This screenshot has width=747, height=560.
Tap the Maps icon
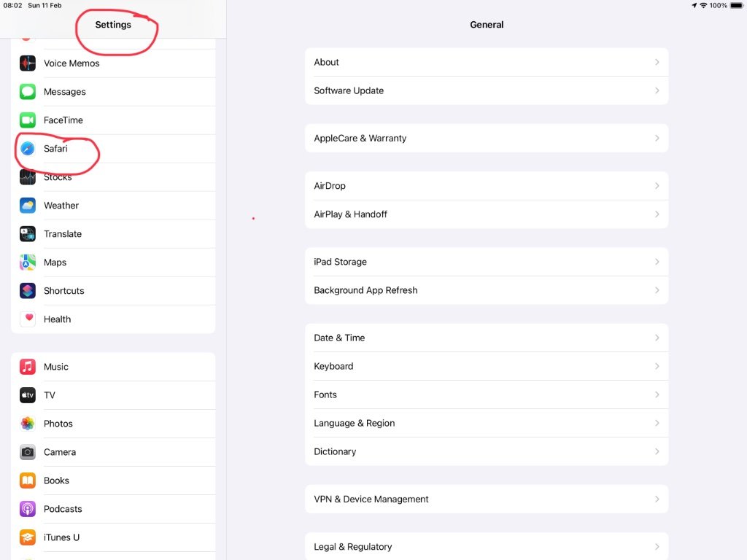tap(28, 262)
